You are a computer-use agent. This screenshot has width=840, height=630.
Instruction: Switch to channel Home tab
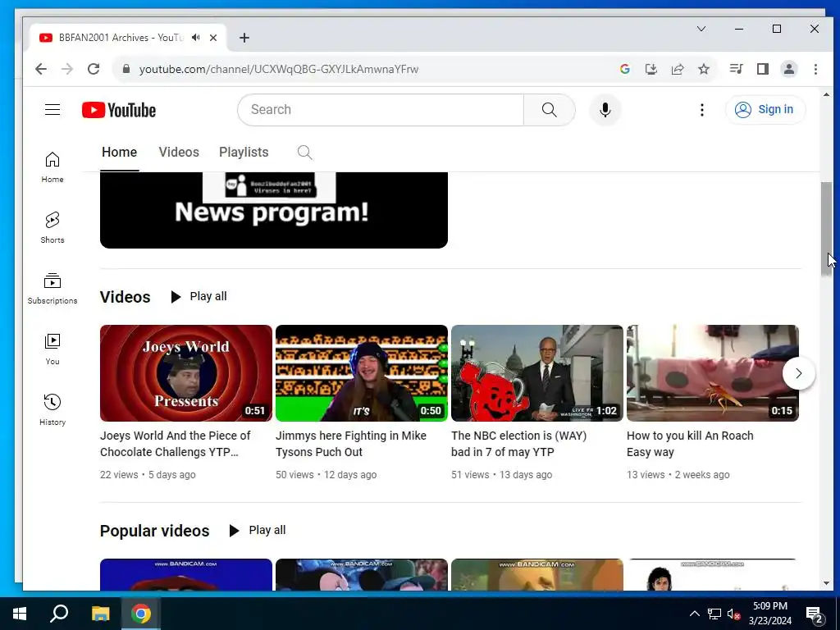[120, 152]
